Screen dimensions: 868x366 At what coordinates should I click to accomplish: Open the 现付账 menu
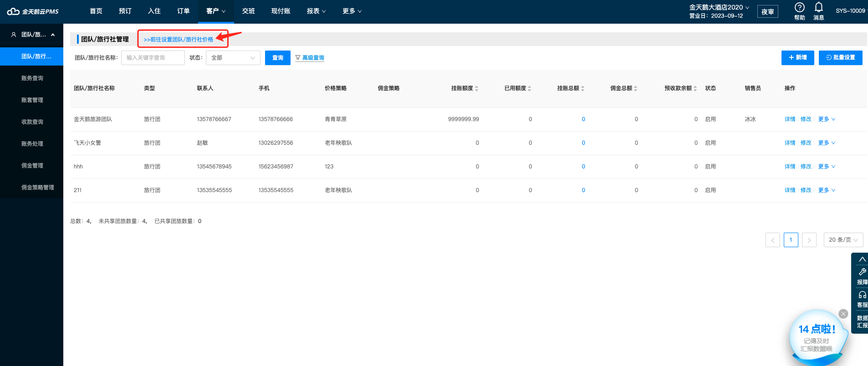[281, 11]
